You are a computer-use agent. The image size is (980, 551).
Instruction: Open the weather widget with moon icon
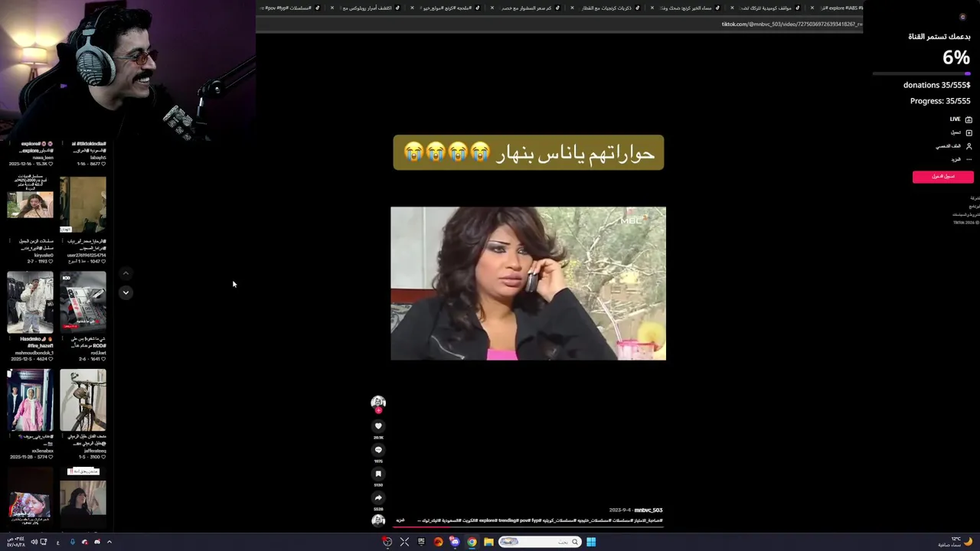tap(955, 542)
